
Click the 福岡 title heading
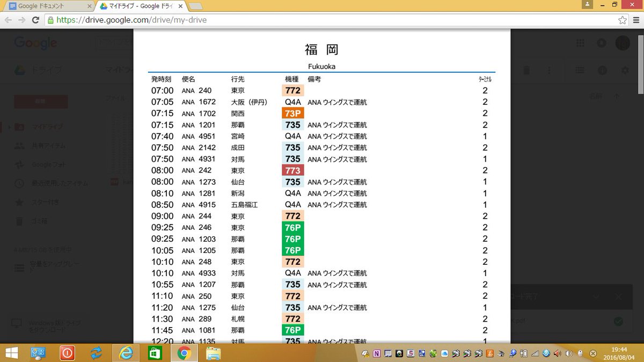pyautogui.click(x=321, y=50)
